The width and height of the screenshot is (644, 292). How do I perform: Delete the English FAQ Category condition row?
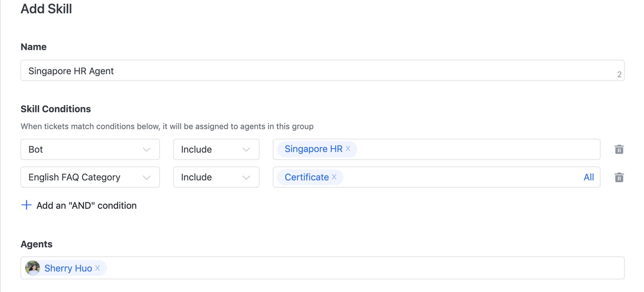coord(619,177)
